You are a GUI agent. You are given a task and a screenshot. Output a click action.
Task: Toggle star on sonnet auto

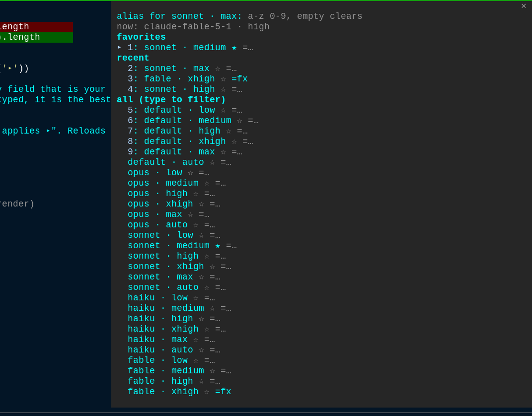coord(207,287)
